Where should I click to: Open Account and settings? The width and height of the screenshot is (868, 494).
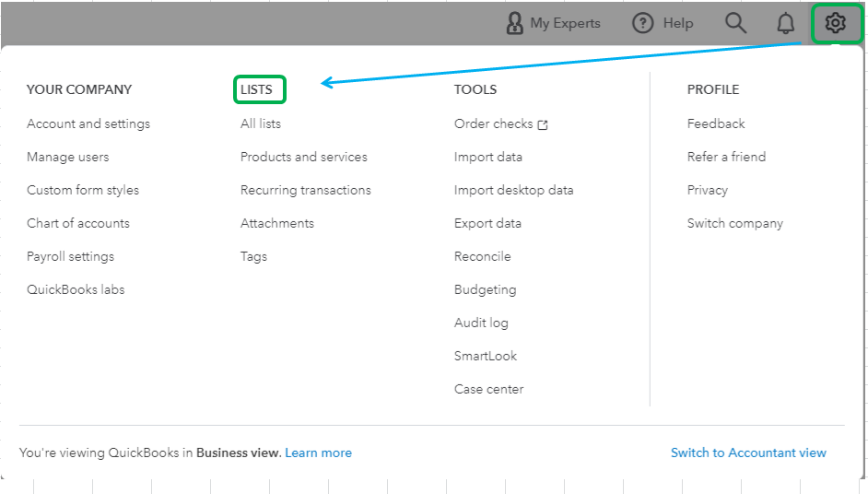[88, 123]
